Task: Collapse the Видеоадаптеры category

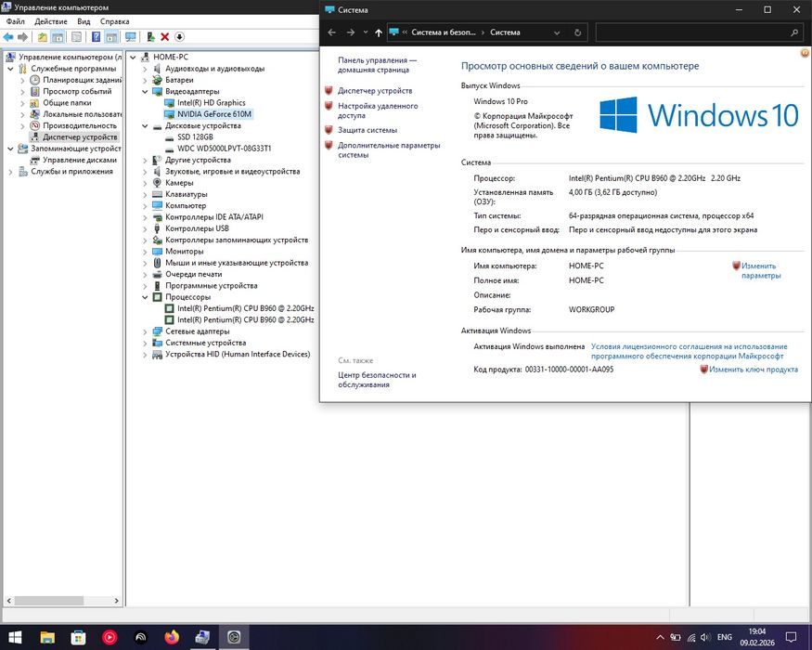Action: pos(146,91)
